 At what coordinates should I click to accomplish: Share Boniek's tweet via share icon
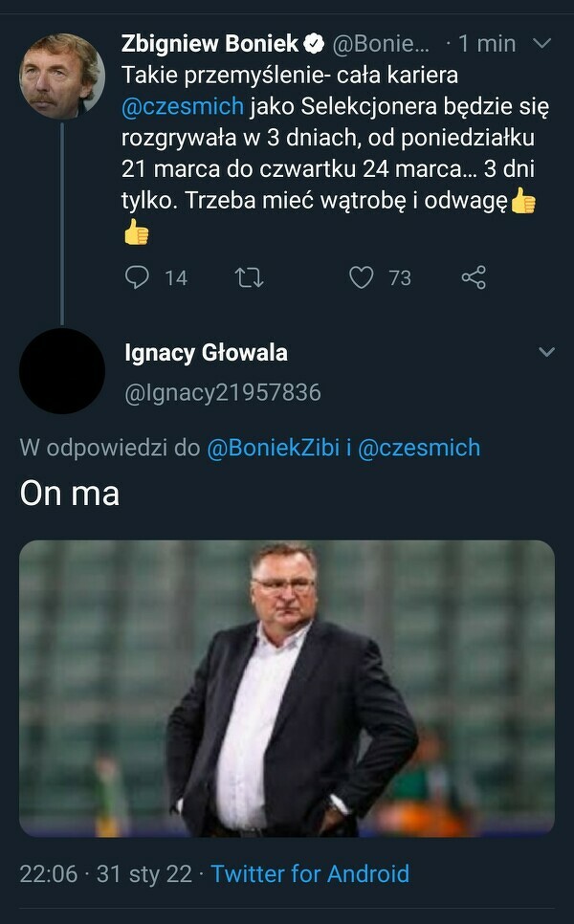[x=474, y=277]
